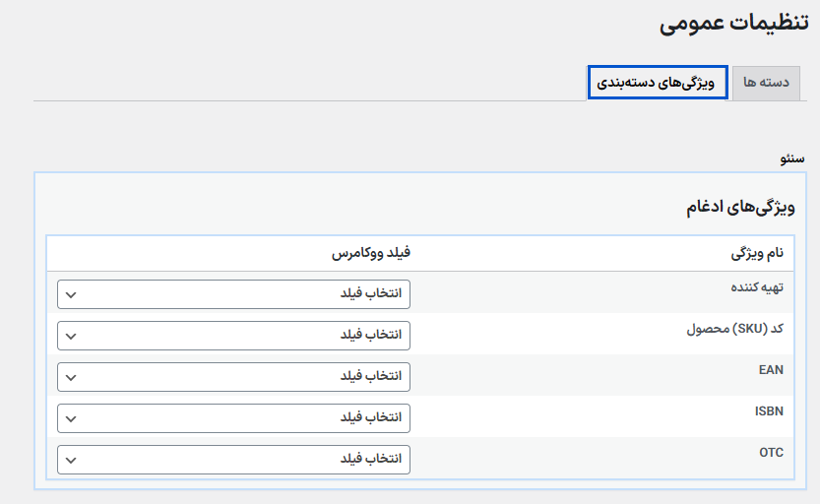Screen dimensions: 820x504
Task: Hit the down chevron in the ISBN row
Action: 71,417
